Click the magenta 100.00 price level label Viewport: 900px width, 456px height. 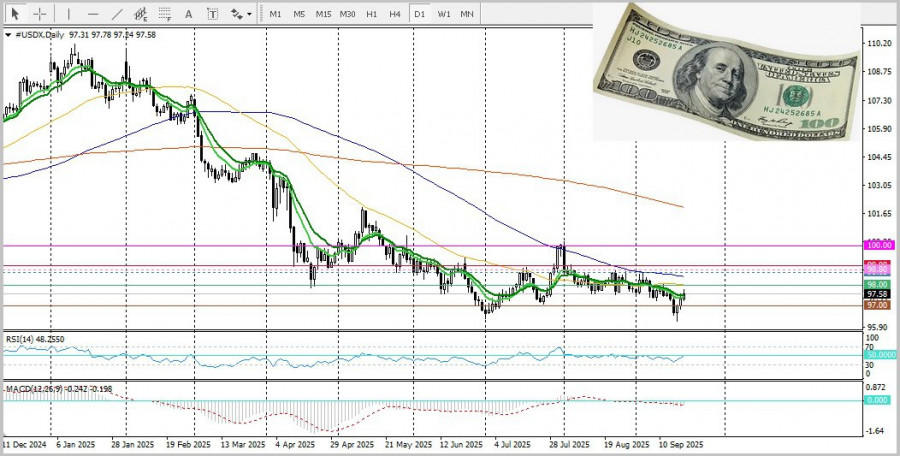point(877,245)
